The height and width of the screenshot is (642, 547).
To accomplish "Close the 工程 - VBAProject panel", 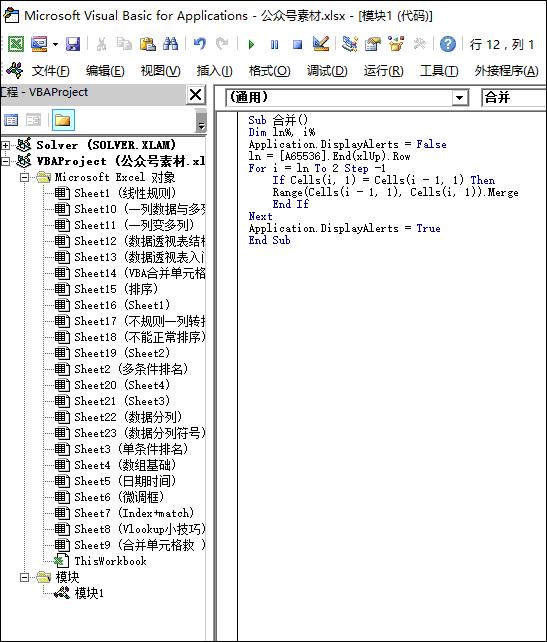I will 196,95.
